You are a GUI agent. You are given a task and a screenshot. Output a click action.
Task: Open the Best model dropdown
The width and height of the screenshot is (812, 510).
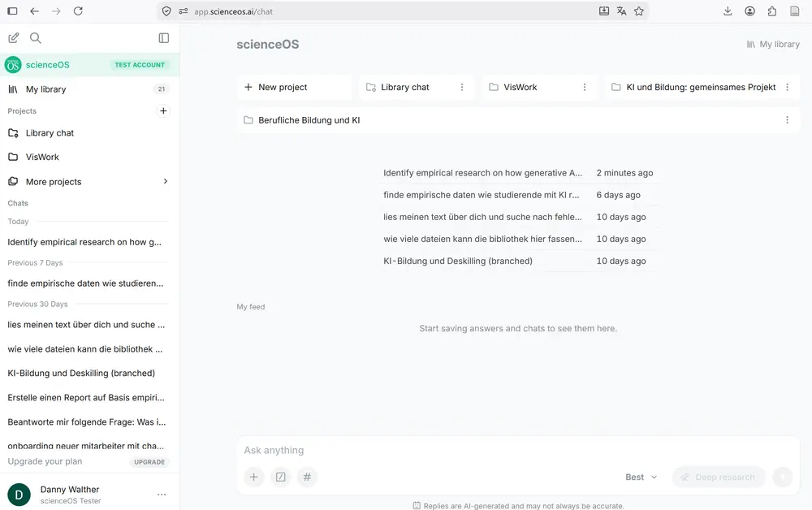(641, 477)
